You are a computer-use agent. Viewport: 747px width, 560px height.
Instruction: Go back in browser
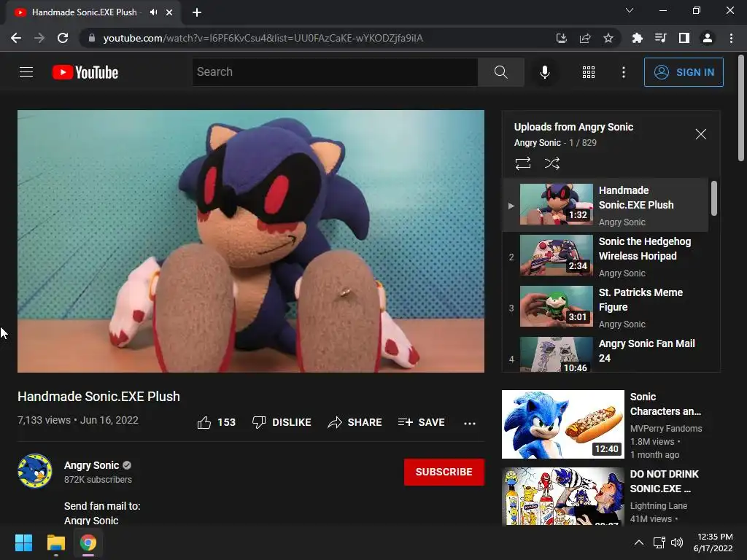[16, 38]
